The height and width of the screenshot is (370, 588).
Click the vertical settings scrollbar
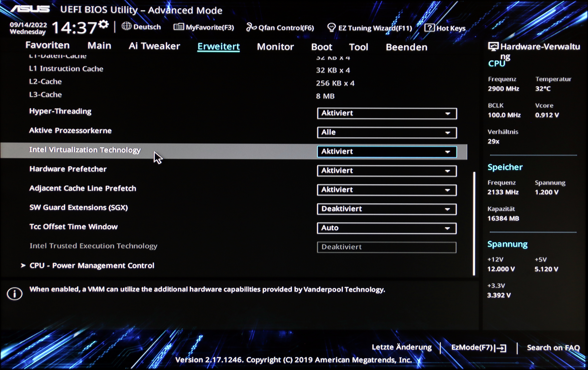tap(474, 224)
